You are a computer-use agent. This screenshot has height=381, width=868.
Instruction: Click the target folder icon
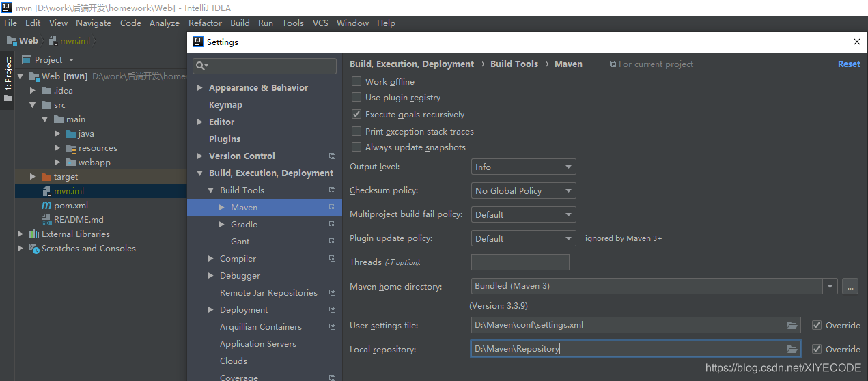[46, 177]
